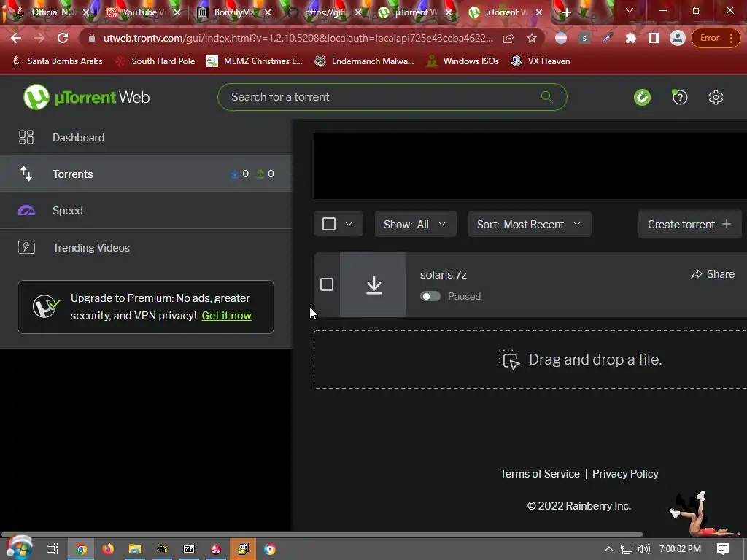Open the Santa Bombs Arabs bookmark
Viewport: 747px width, 560px height.
[57, 61]
